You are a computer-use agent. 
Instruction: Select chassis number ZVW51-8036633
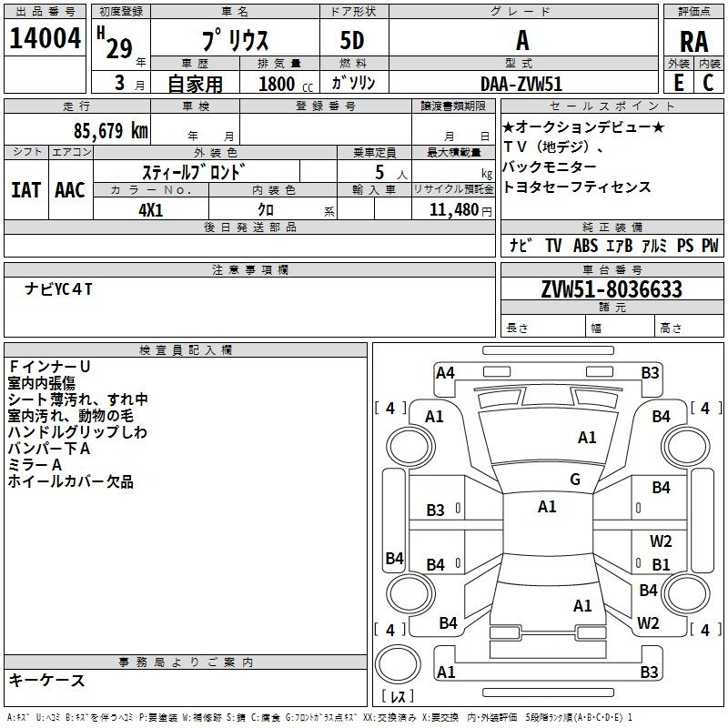pyautogui.click(x=611, y=290)
